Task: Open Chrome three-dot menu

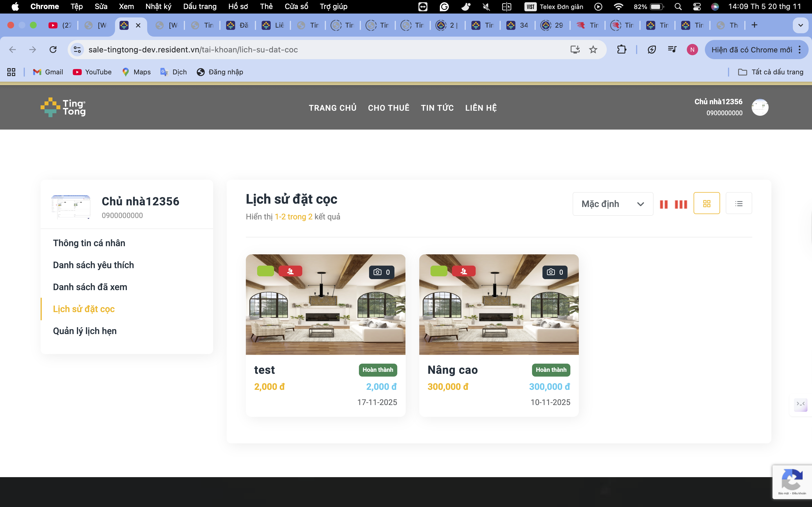Action: 800,50
